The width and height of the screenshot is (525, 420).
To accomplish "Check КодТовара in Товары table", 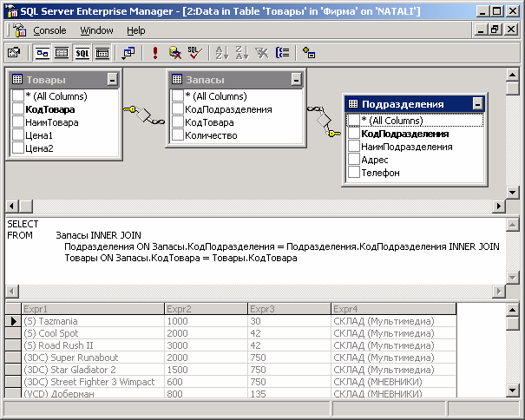I will pyautogui.click(x=17, y=109).
